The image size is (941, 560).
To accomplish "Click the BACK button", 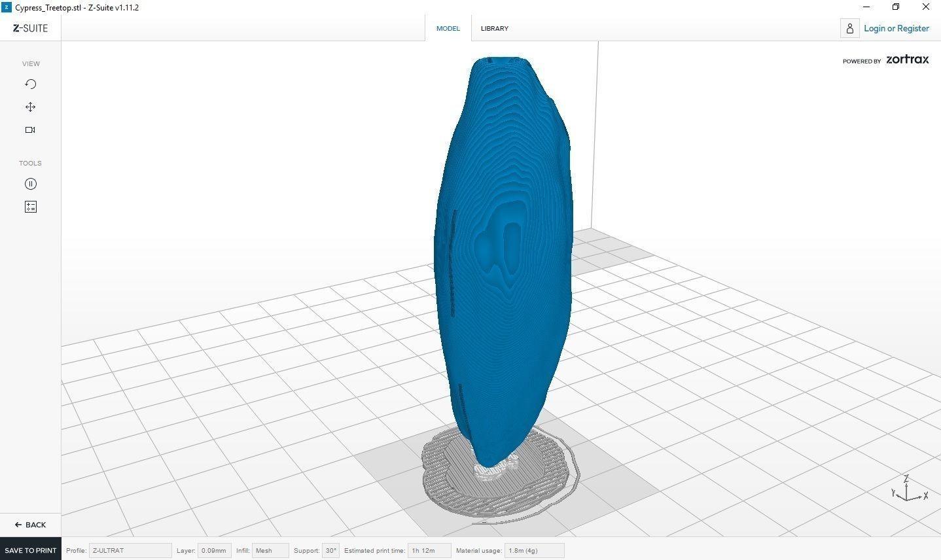I will click(30, 524).
